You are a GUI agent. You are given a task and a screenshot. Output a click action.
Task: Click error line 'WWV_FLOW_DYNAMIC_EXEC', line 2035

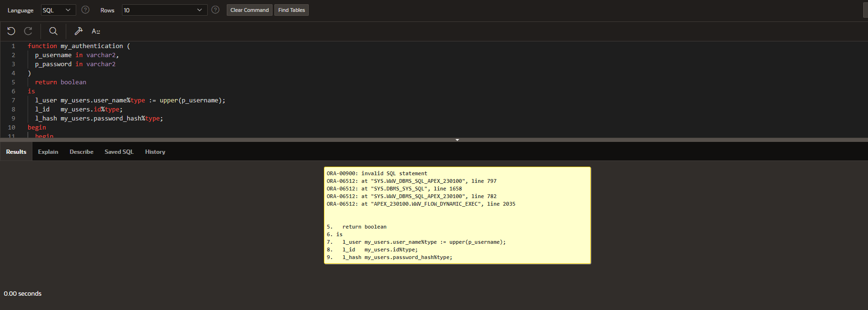(x=421, y=204)
